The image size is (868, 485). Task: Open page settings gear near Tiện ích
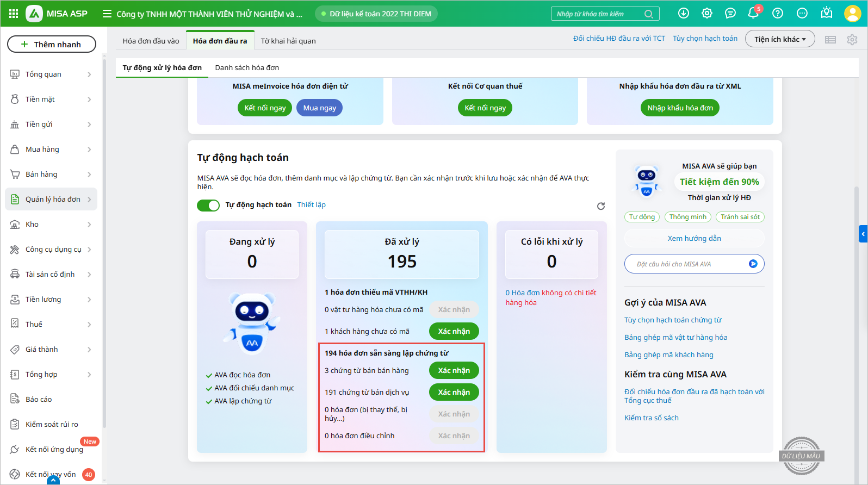pos(852,39)
